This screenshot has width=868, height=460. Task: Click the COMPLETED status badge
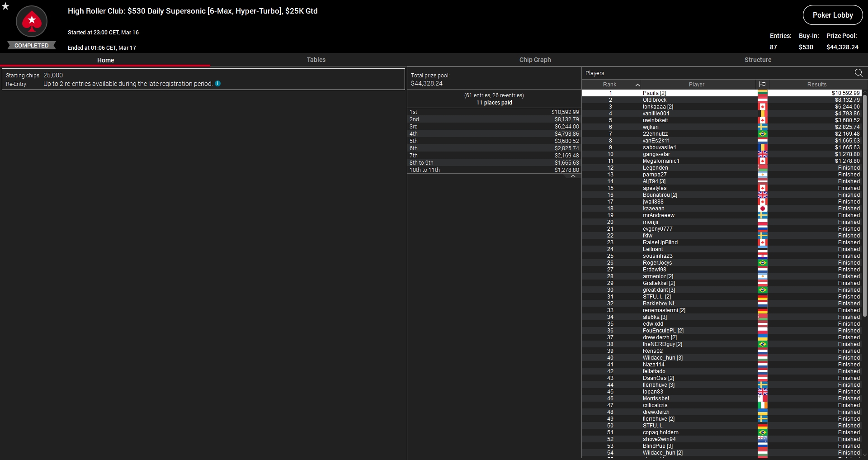click(32, 46)
